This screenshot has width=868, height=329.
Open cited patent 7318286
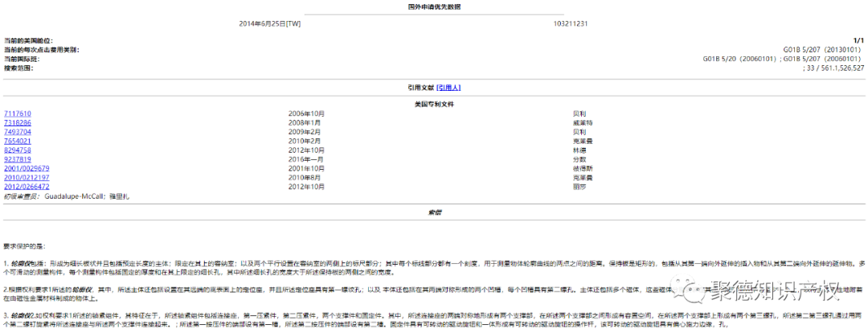coord(18,122)
